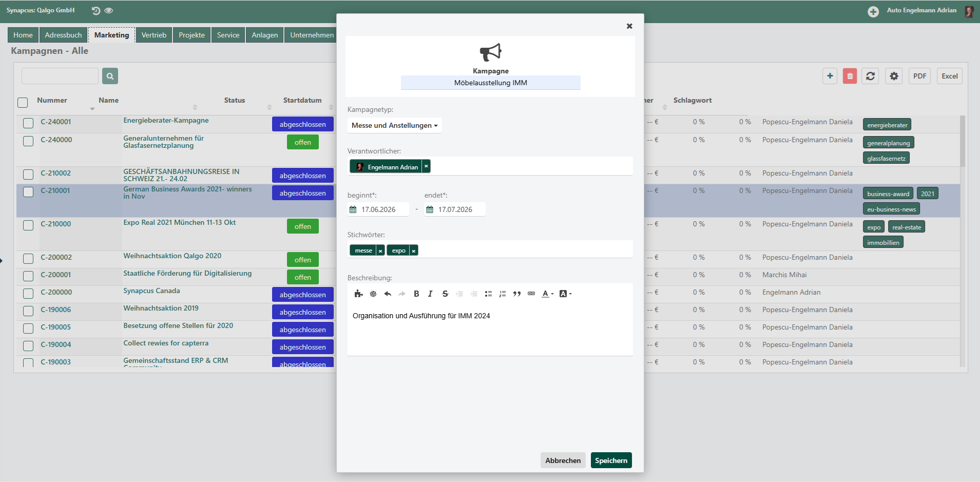Expand the font color dropdown arrow
This screenshot has width=980, height=482.
[552, 294]
